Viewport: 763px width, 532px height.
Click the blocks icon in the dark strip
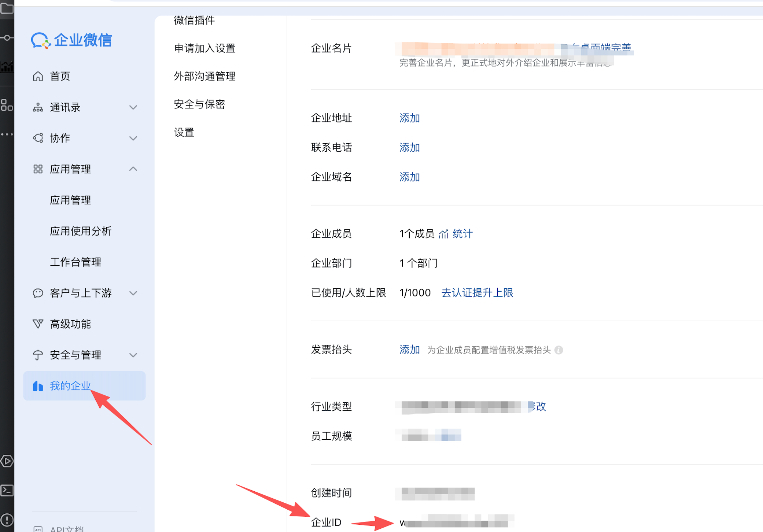[7, 105]
